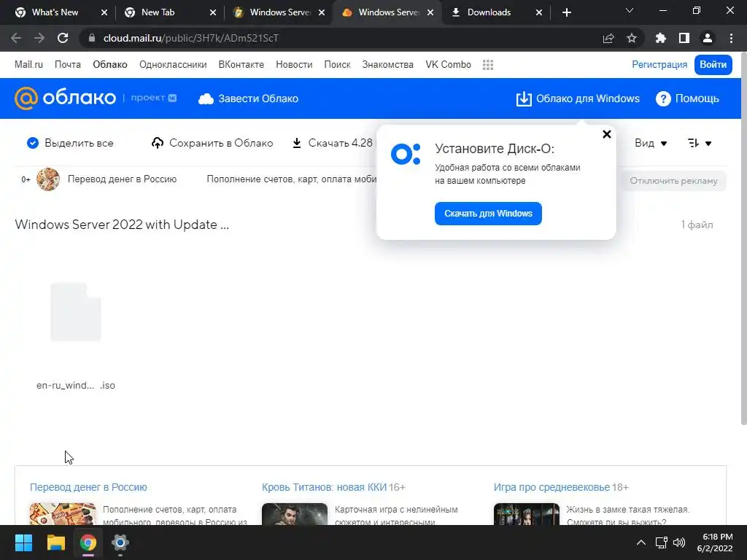Open Поиск in the top navigation

click(x=337, y=65)
